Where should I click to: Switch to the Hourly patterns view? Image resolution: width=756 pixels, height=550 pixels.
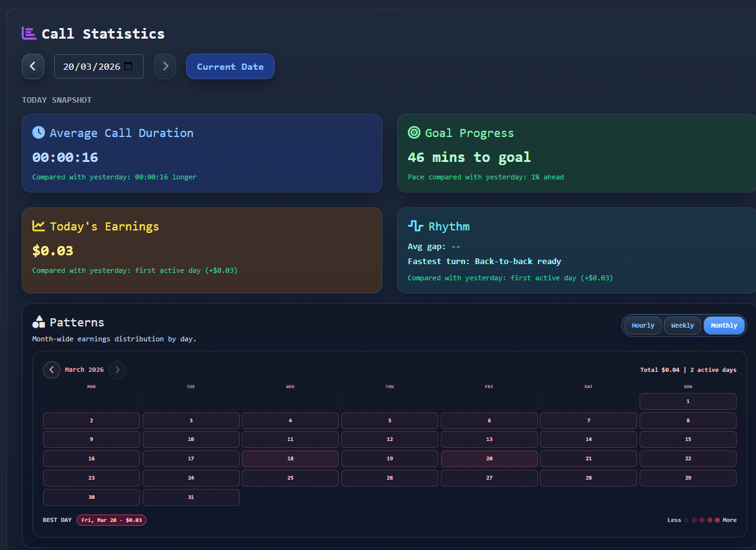pyautogui.click(x=643, y=325)
